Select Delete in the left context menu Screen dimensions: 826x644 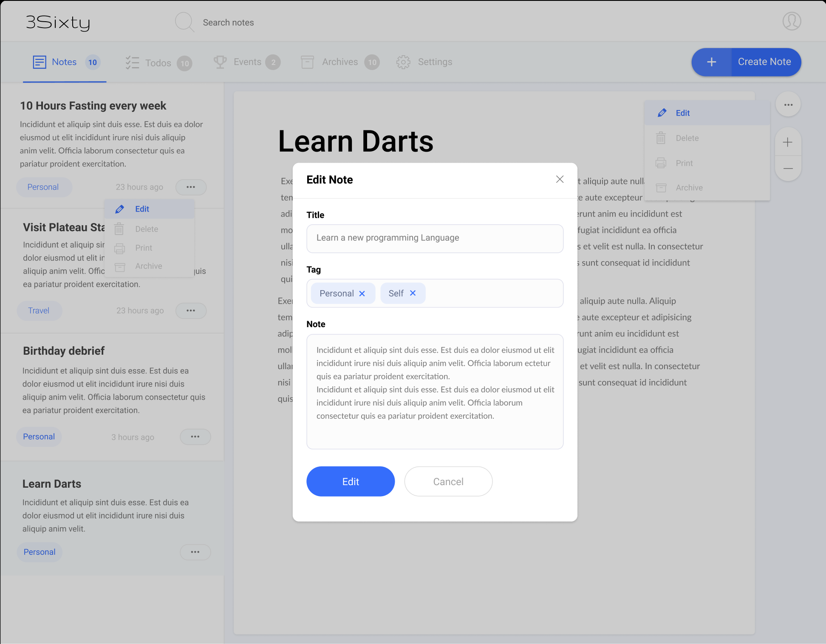tap(146, 229)
